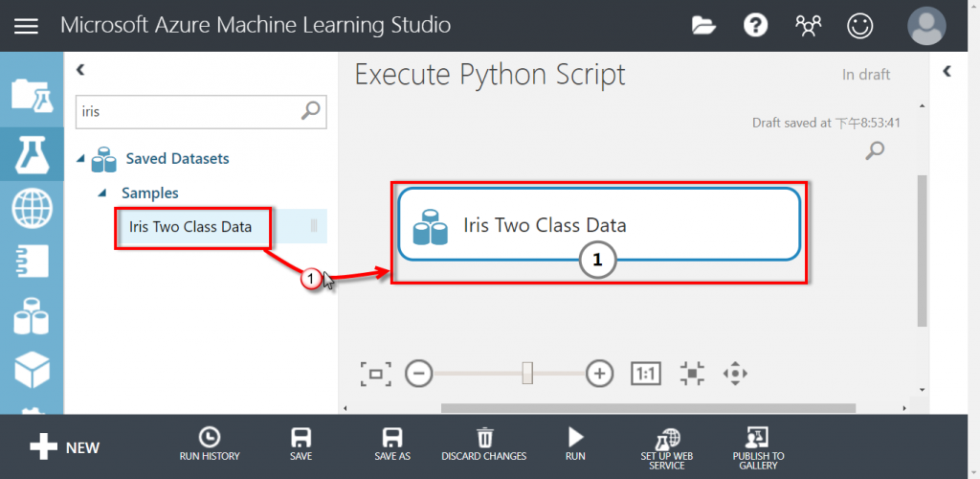Click the canvas horizontal scrollbar
The width and height of the screenshot is (980, 479).
648,408
